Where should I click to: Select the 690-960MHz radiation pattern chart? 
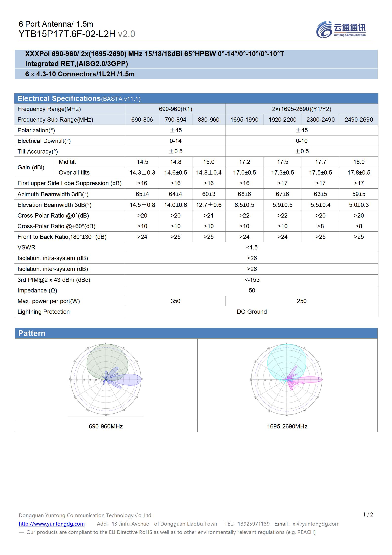(106, 379)
